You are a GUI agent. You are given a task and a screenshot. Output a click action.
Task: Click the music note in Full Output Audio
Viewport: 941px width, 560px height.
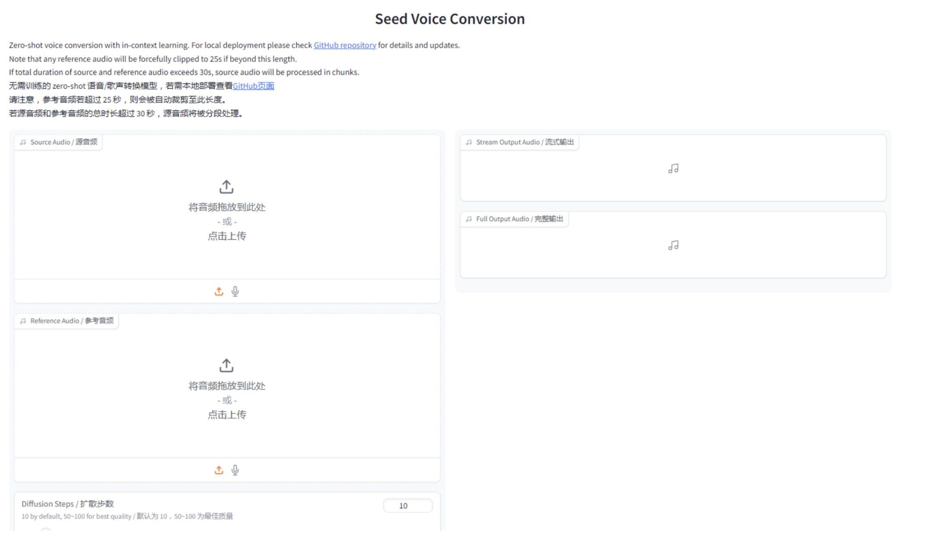[673, 246]
